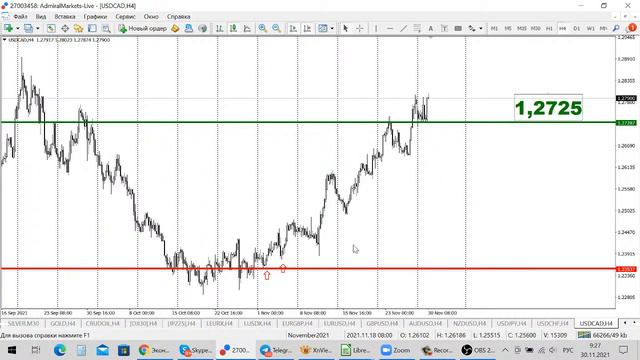Switch to the M5 timeframe

coord(508,28)
